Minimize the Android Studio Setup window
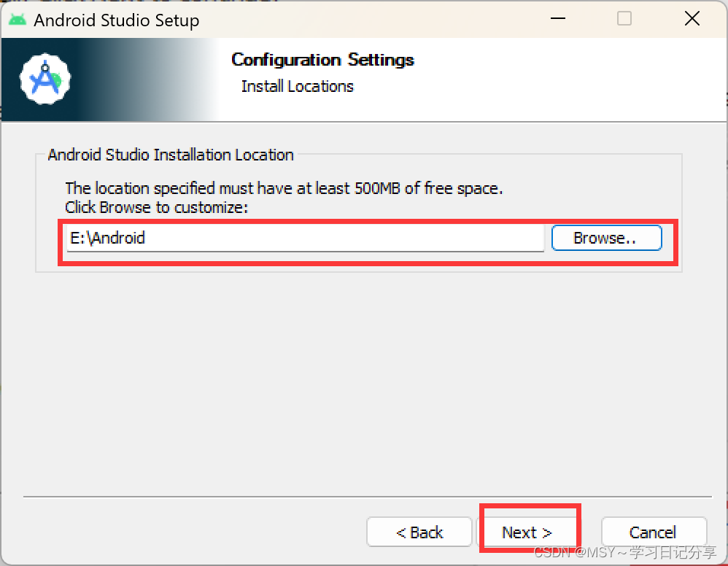 pos(557,18)
